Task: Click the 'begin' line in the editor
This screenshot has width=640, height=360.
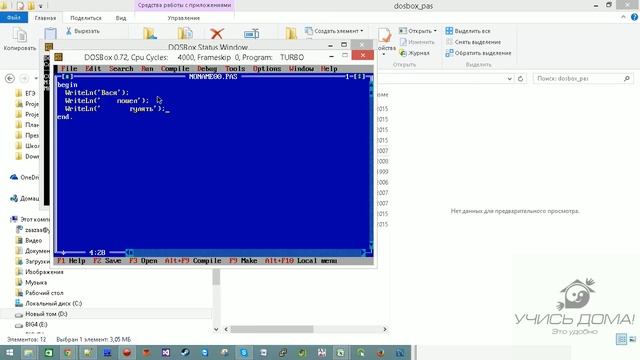Action: 67,84
